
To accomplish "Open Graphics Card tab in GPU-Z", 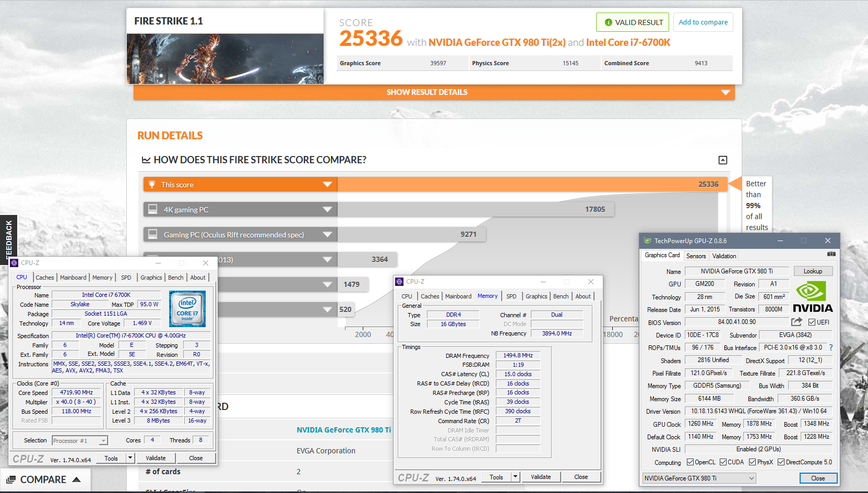I will (x=662, y=256).
